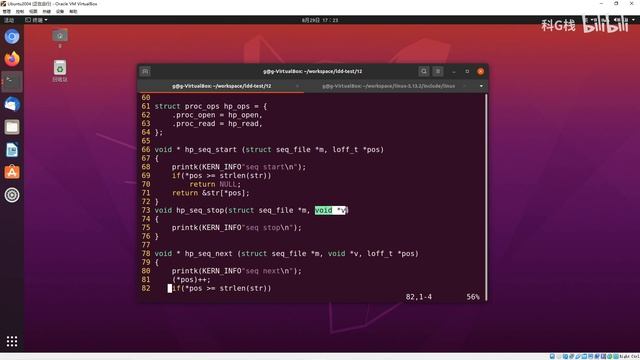This screenshot has height=360, width=640.
Task: Open the VirtualBox 设备 menu
Action: click(60, 11)
